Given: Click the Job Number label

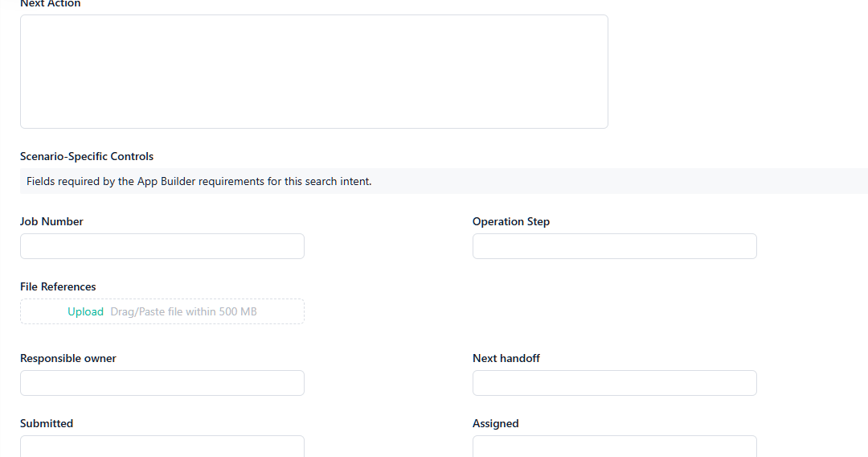Looking at the screenshot, I should click(x=51, y=221).
